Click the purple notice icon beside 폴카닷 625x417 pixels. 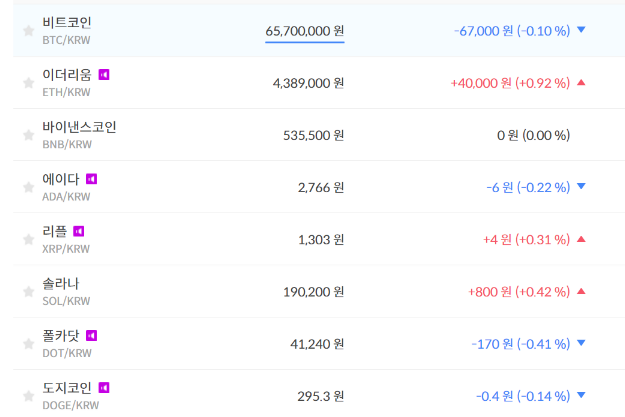click(91, 335)
